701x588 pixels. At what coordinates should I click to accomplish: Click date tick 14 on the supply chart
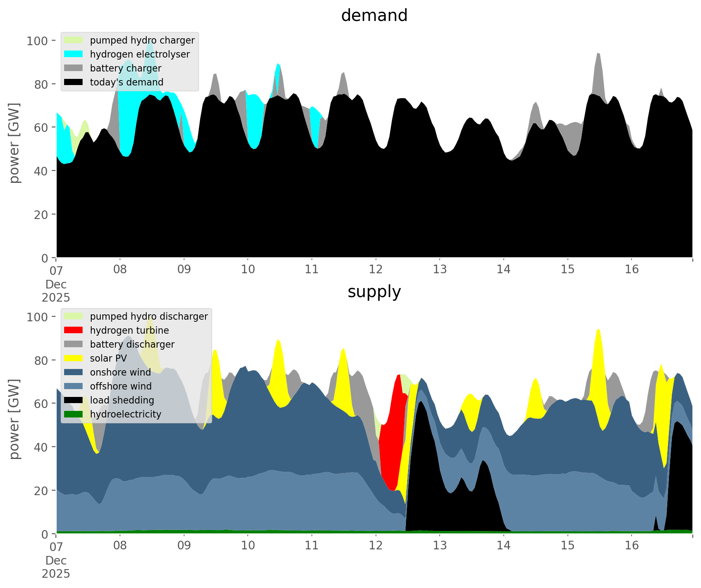503,546
